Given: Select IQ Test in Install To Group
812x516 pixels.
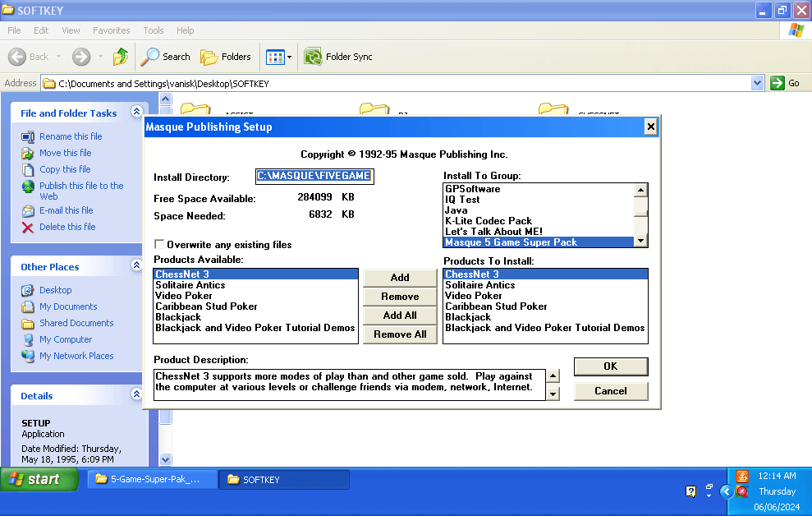Looking at the screenshot, I should pos(539,200).
